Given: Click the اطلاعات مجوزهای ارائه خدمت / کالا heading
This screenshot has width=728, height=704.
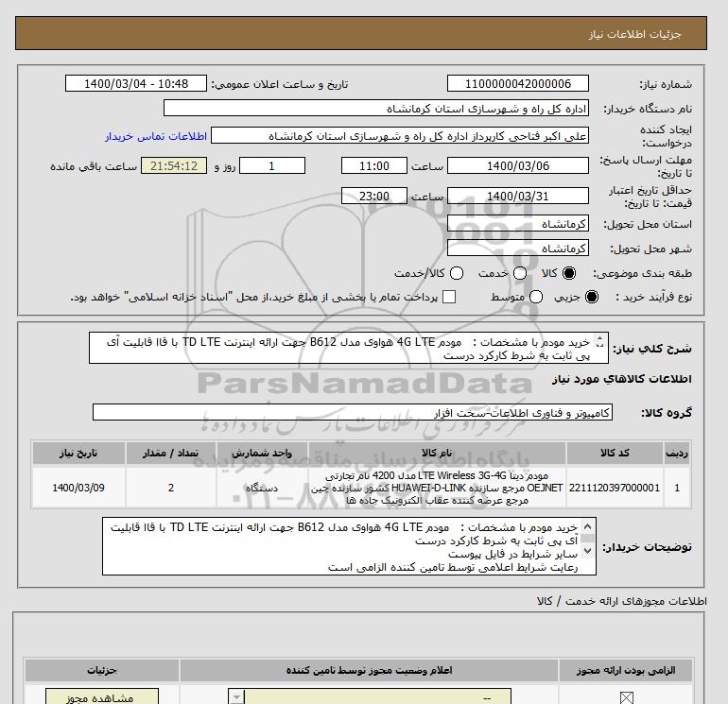Looking at the screenshot, I should (x=622, y=601).
